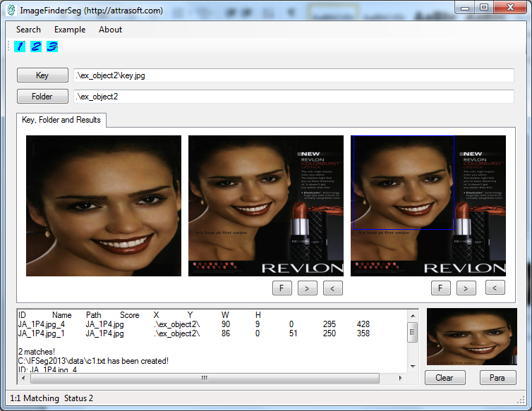Viewport: 532px width, 411px height.
Task: Click the F button under the middle image
Action: pyautogui.click(x=282, y=288)
